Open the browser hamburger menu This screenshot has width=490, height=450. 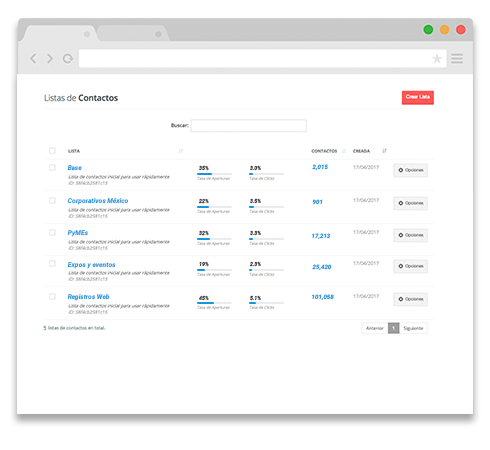(457, 59)
